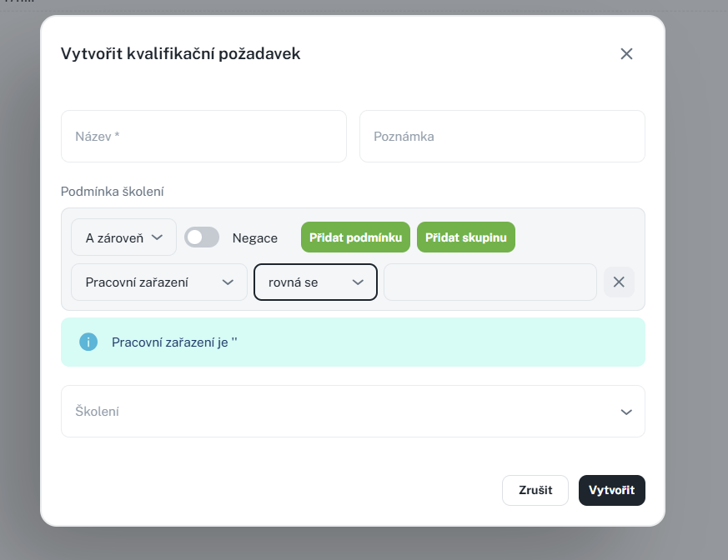728x560 pixels.
Task: Toggle the Negace switch on
Action: click(x=202, y=237)
